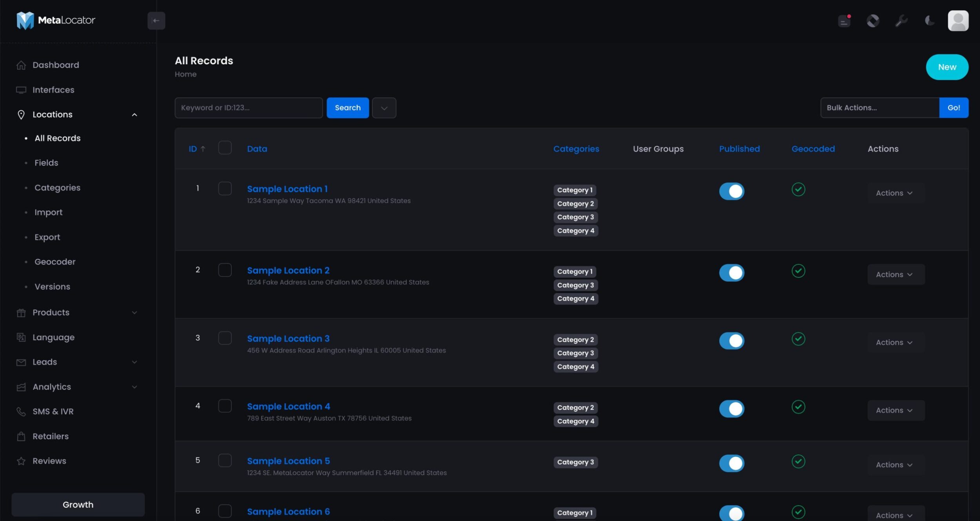
Task: Open the Bulk Actions combo box
Action: click(x=880, y=108)
